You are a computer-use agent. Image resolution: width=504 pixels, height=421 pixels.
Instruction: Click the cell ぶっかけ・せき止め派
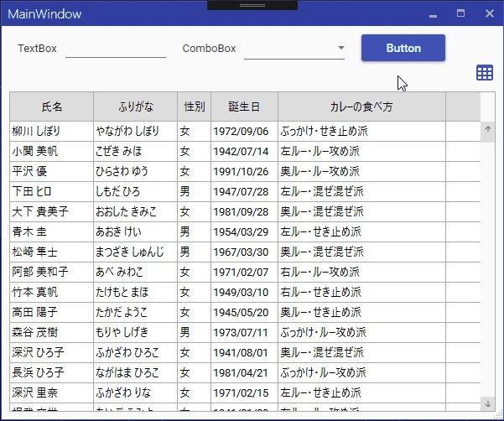[361, 131]
